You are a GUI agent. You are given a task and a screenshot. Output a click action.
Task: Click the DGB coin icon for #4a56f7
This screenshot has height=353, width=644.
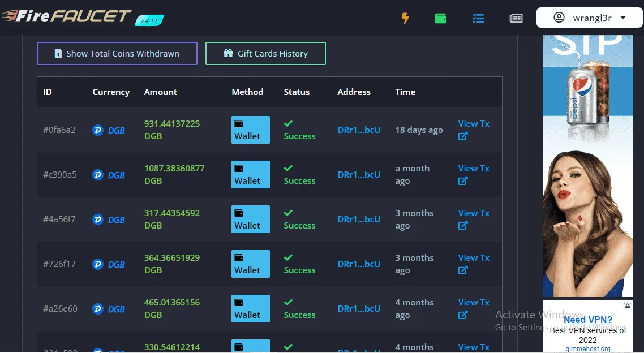click(x=98, y=219)
